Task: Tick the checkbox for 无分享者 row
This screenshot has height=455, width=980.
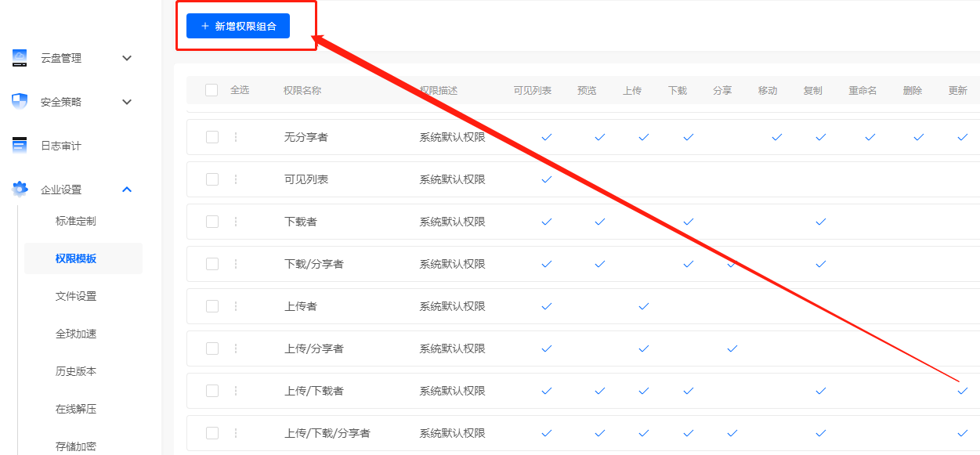Action: (x=212, y=137)
